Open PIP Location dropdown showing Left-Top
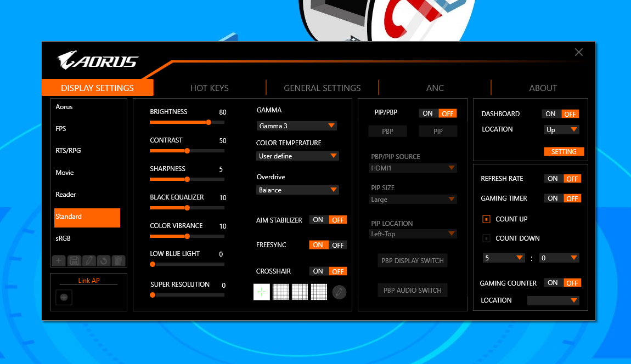Viewport: 631px width, 364px height. click(413, 234)
